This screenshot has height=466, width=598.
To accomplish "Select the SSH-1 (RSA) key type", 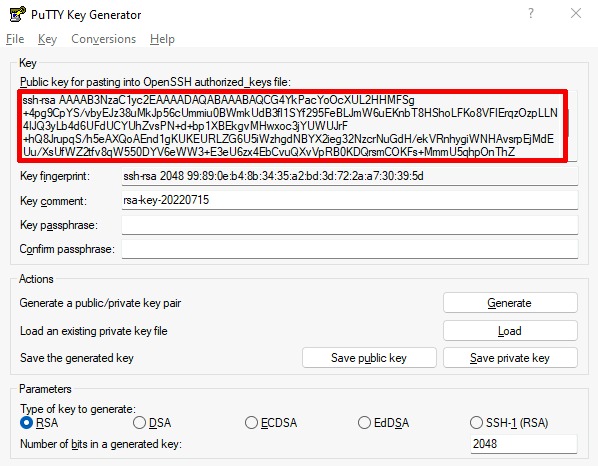I will click(x=509, y=423).
